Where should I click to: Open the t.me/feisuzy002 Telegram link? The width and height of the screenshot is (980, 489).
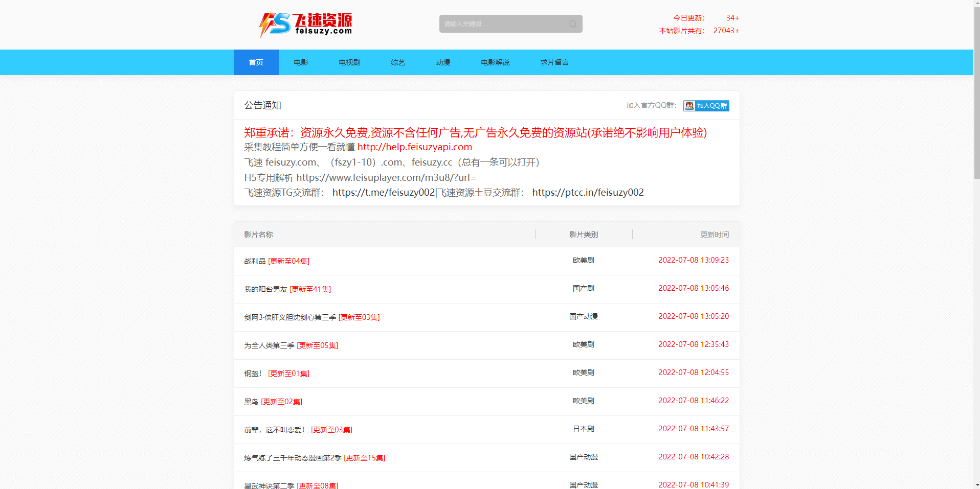(x=383, y=193)
